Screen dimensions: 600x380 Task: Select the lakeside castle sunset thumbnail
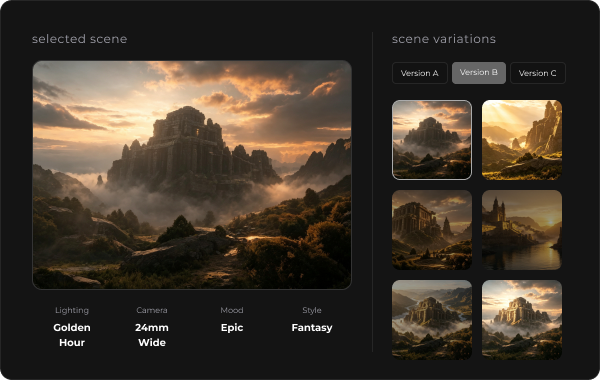(x=522, y=230)
